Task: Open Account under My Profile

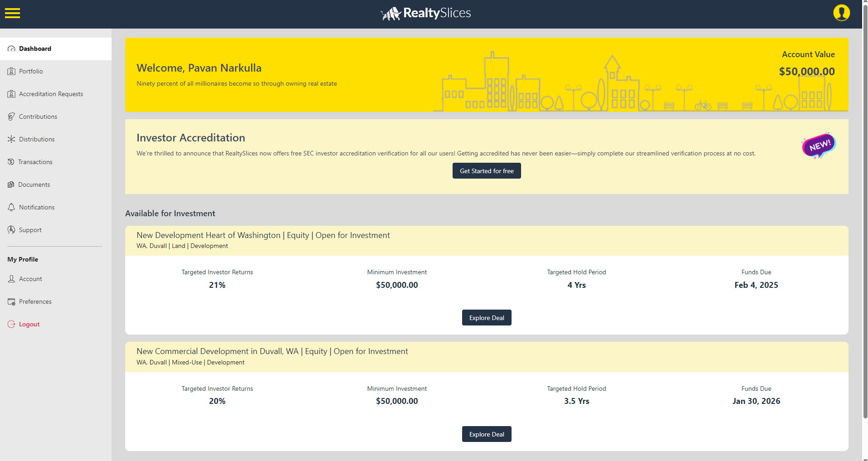Action: pos(56,279)
